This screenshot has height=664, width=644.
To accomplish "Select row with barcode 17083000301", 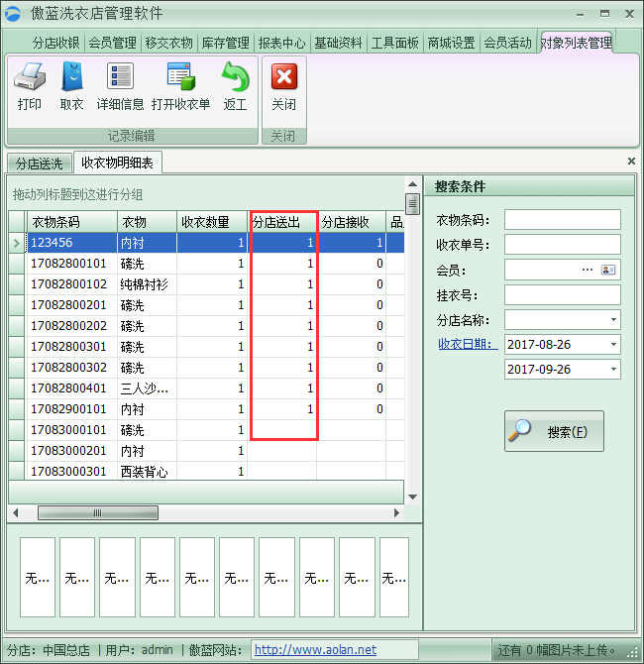I will click(x=206, y=471).
